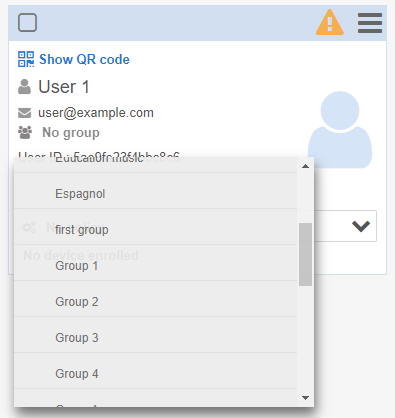Click the scrollbar up arrow in list
The width and height of the screenshot is (395, 418).
click(305, 166)
